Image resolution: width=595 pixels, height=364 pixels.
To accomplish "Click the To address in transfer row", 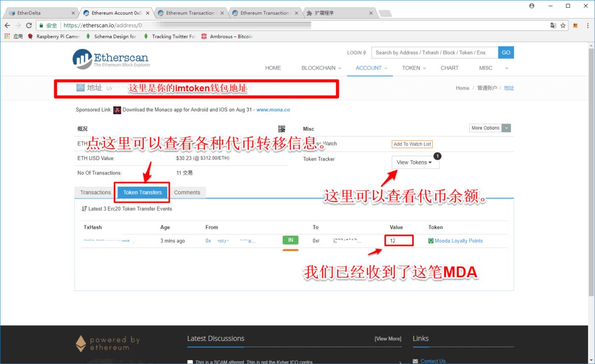I will pyautogui.click(x=337, y=241).
